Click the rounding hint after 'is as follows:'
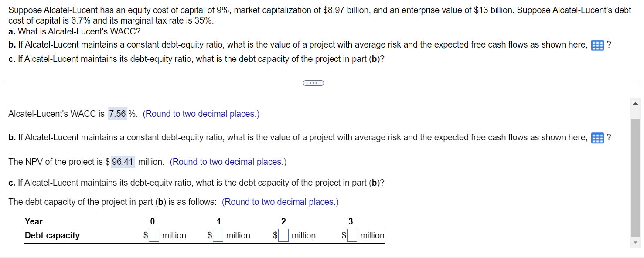This screenshot has height=258, width=644. click(280, 202)
